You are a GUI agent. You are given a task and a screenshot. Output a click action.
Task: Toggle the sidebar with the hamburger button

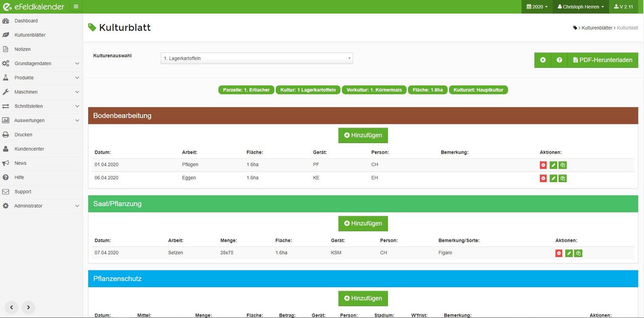tap(75, 7)
